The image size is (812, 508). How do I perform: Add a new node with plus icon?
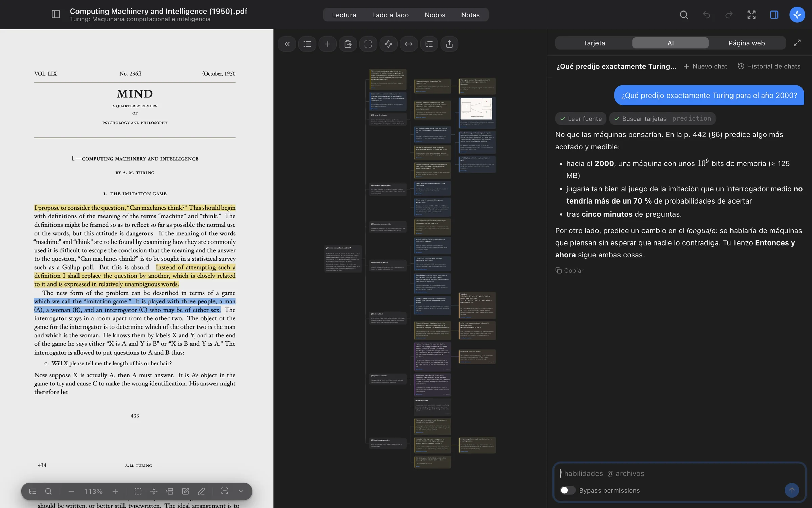click(x=328, y=44)
